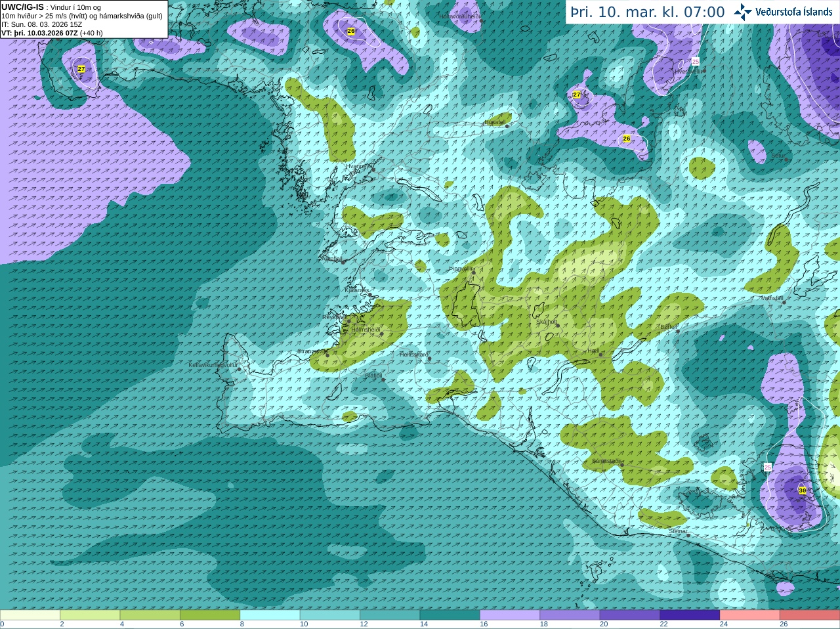Click the Húsafell station label
The height and width of the screenshot is (629, 840).
(495, 122)
